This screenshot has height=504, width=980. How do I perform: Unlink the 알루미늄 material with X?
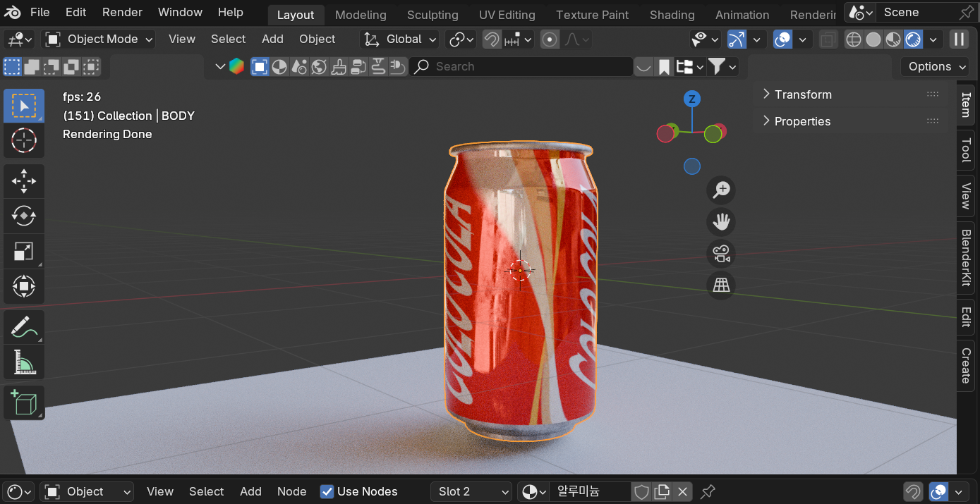point(682,491)
